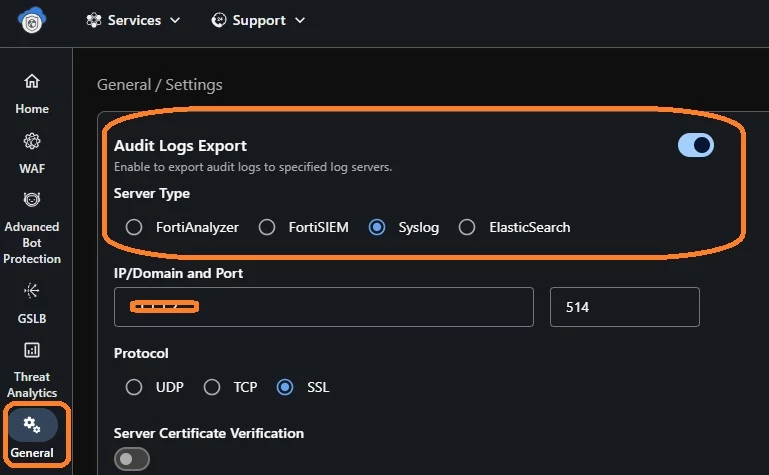This screenshot has width=769, height=475.
Task: Click the Advanced Bot Protection label
Action: click(x=32, y=243)
